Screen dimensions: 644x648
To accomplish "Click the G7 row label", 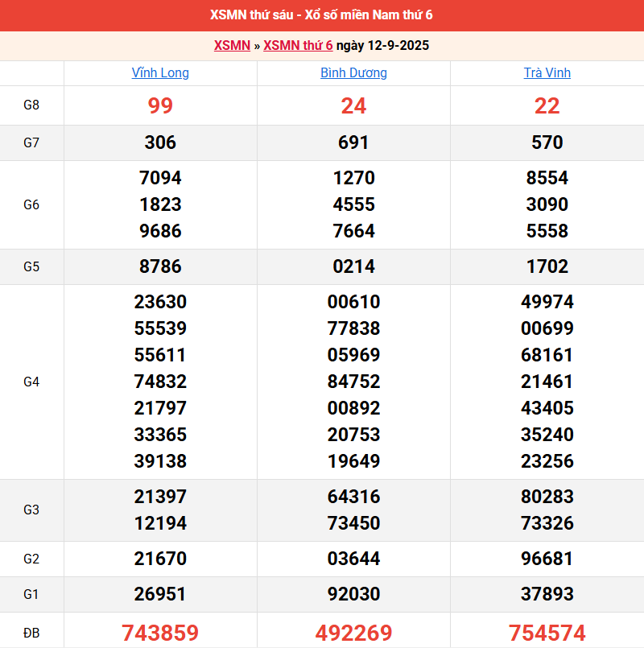I will [31, 142].
